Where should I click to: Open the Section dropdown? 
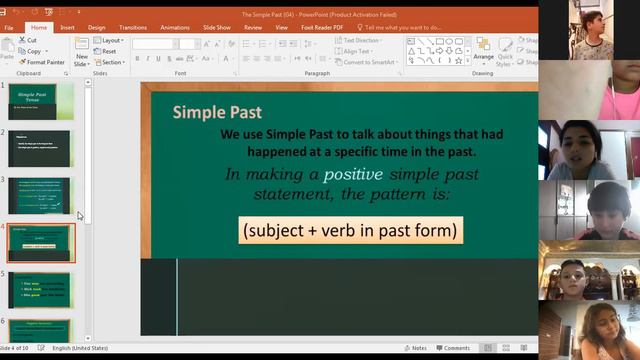(110, 62)
